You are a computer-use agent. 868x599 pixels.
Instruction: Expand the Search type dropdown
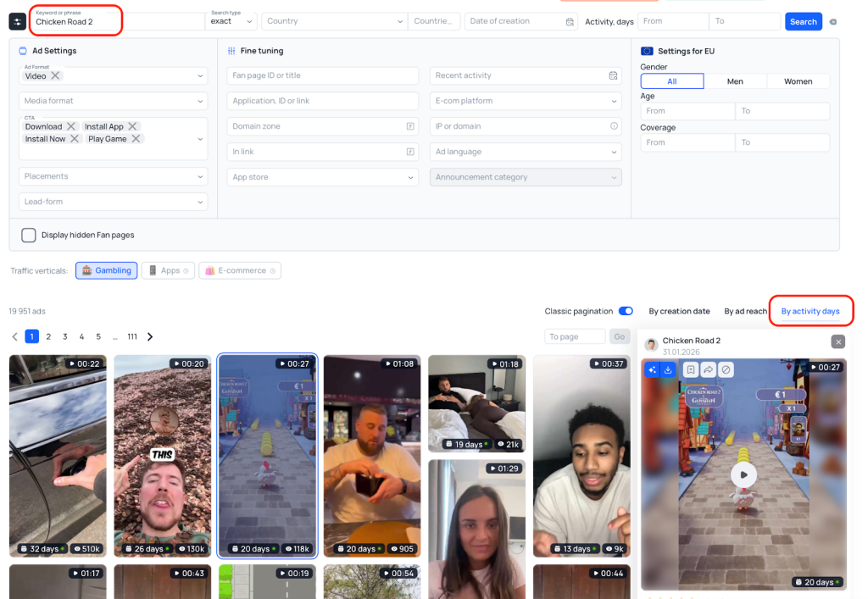pos(231,21)
